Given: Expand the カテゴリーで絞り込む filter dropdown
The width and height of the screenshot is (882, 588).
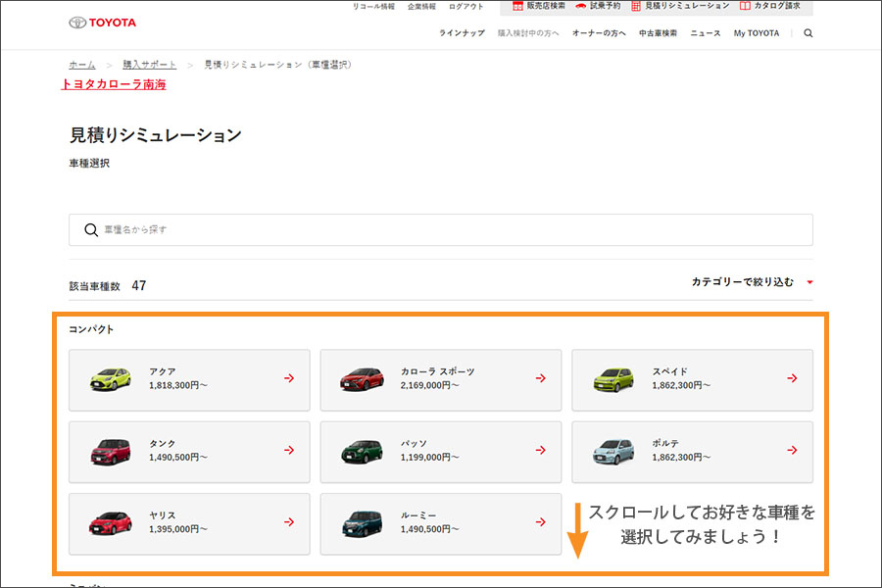Looking at the screenshot, I should pos(752,282).
